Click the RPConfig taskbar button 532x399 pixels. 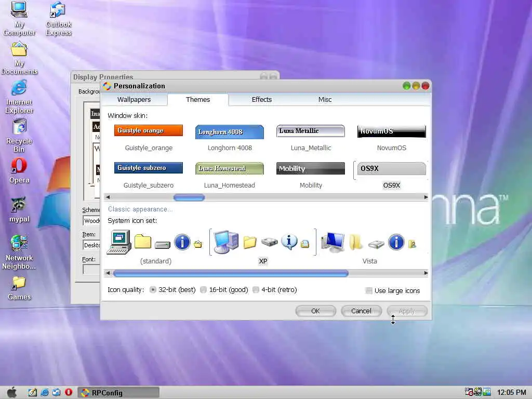click(118, 393)
